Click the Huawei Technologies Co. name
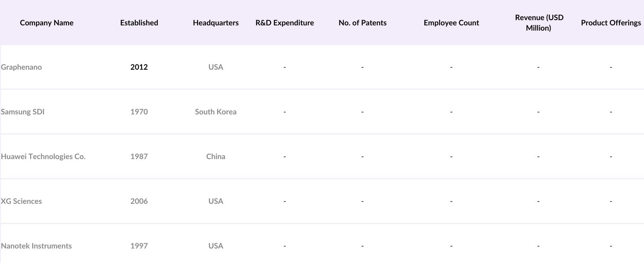Image resolution: width=644 pixels, height=263 pixels. (43, 156)
